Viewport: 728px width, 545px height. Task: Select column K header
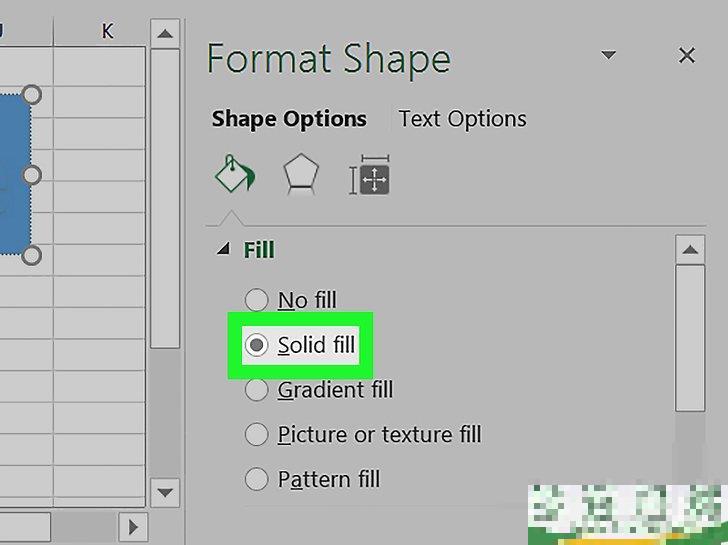(107, 32)
